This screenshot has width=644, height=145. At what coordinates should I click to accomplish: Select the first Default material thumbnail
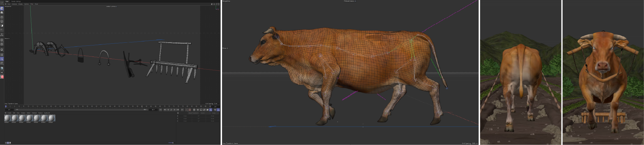[x=7, y=118]
